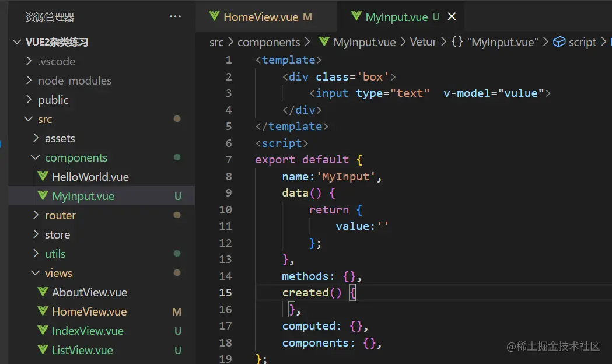Image resolution: width=612 pixels, height=364 pixels.
Task: Click Vue icon beside MyInput.vue in tree
Action: coord(43,195)
